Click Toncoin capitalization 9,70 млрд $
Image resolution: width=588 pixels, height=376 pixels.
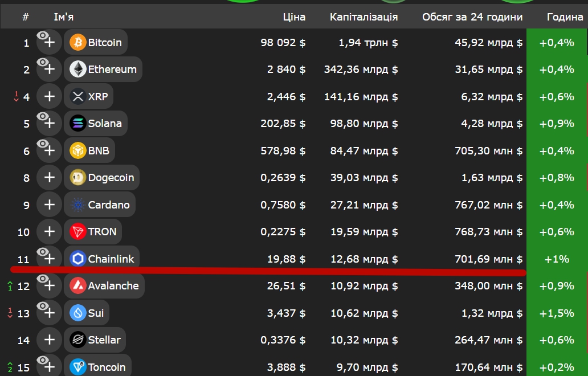coord(367,367)
